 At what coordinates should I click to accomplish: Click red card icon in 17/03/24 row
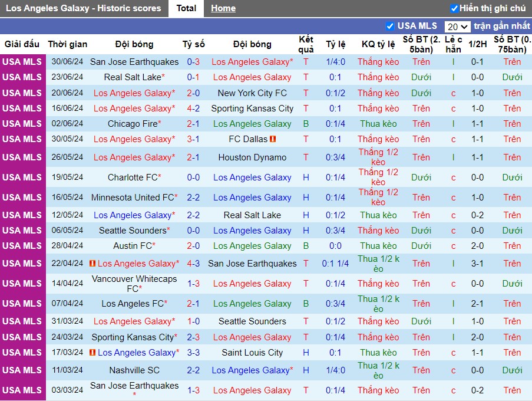coord(92,353)
